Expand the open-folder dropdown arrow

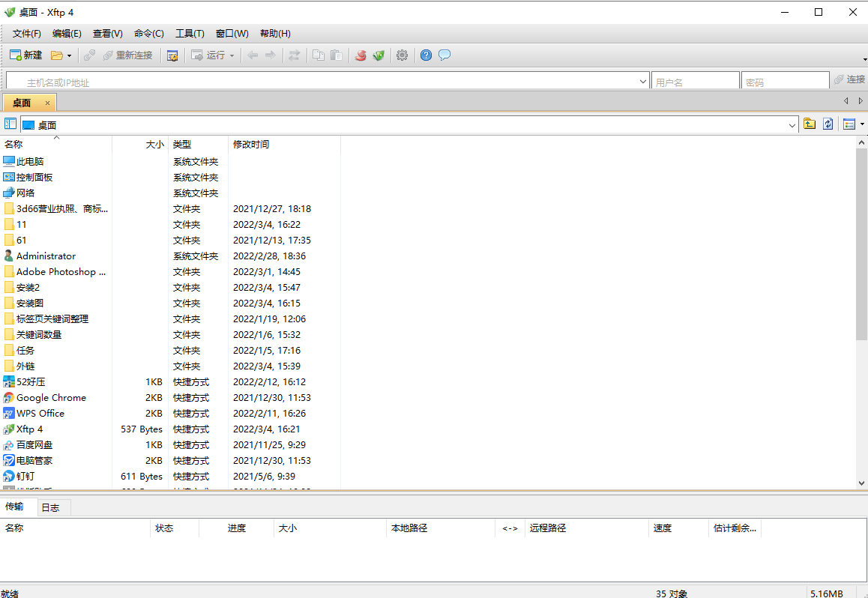pyautogui.click(x=69, y=55)
